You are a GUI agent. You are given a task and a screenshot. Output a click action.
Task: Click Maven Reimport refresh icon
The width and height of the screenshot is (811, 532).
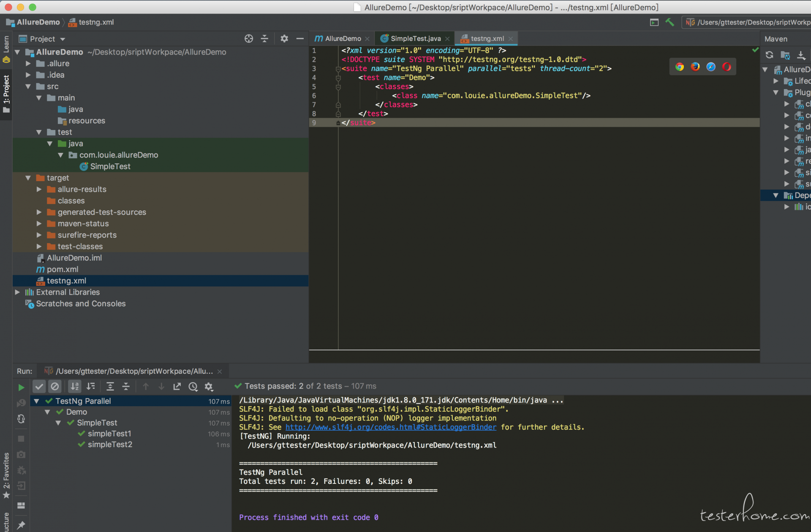[770, 55]
